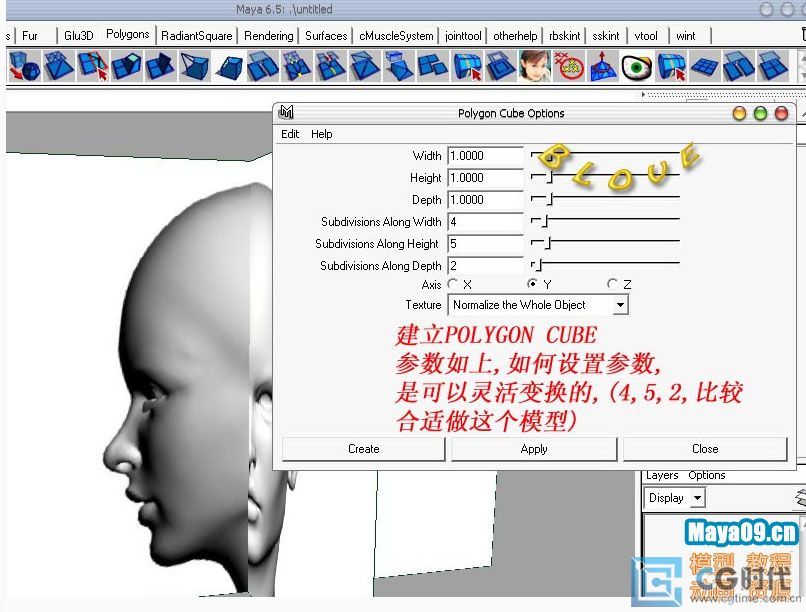Viewport: 806px width, 612px height.
Task: Click the extrude face icon with teal top
Action: pos(126,66)
